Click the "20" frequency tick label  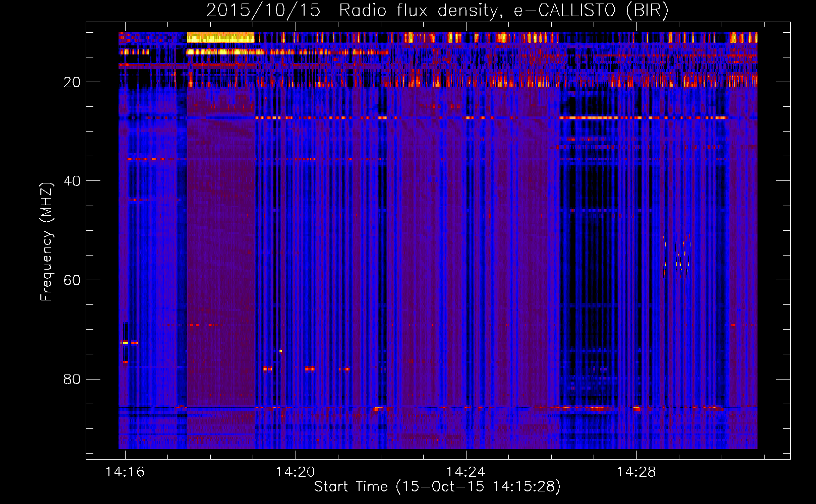72,82
